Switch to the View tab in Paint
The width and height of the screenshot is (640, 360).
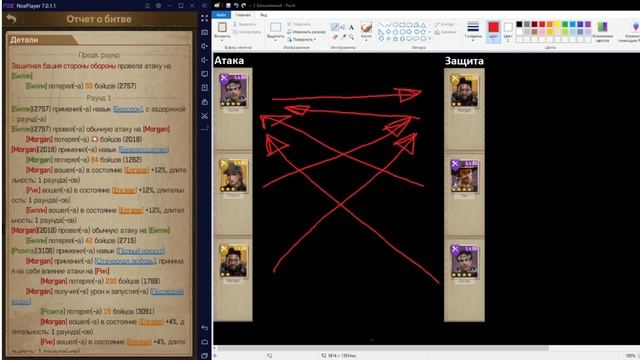click(264, 15)
